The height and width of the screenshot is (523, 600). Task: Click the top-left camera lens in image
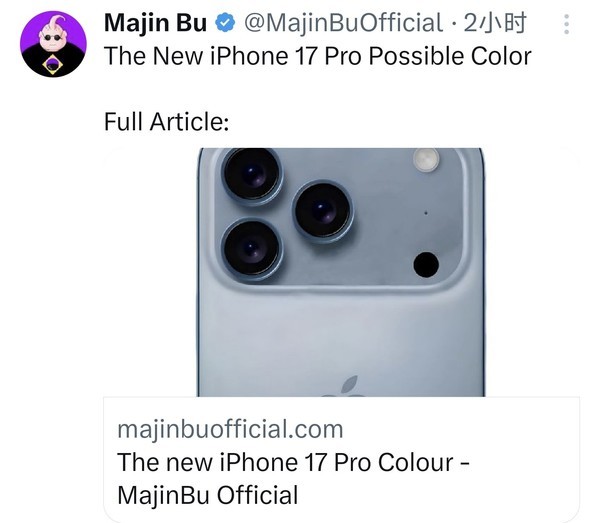[x=252, y=174]
